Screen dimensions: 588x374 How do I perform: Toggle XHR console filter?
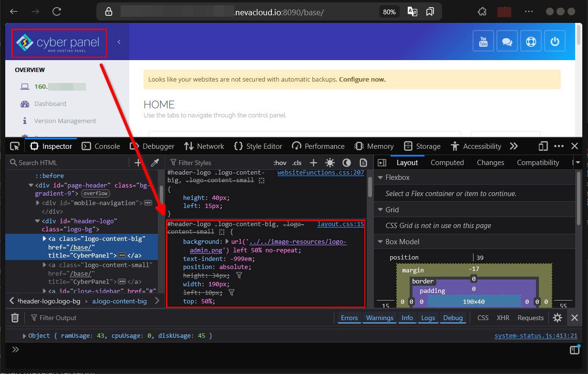(503, 318)
